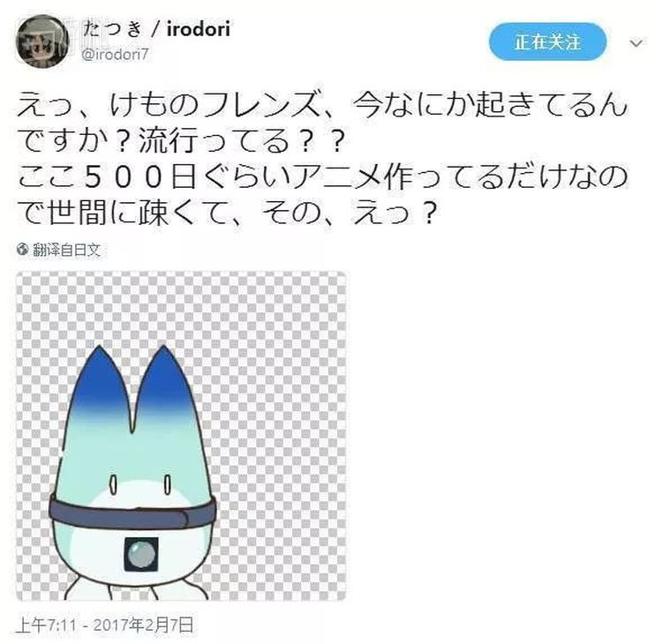662x644 pixels.
Task: Click the tweet line starting えっ、けものフレンズ
Action: (322, 104)
